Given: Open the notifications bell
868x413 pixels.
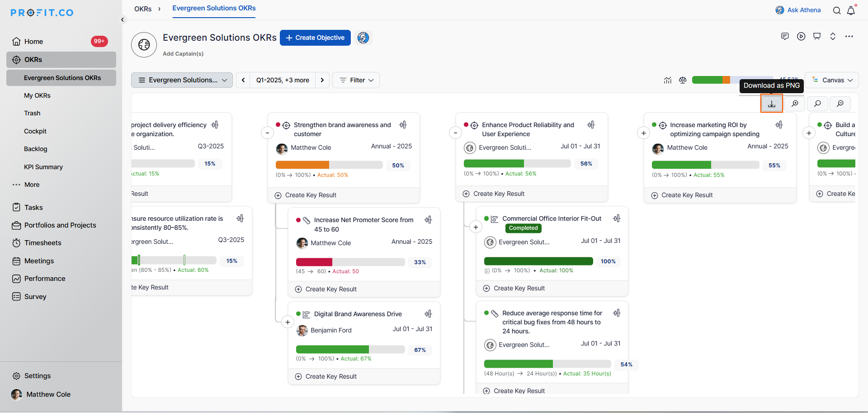Looking at the screenshot, I should pyautogui.click(x=851, y=10).
